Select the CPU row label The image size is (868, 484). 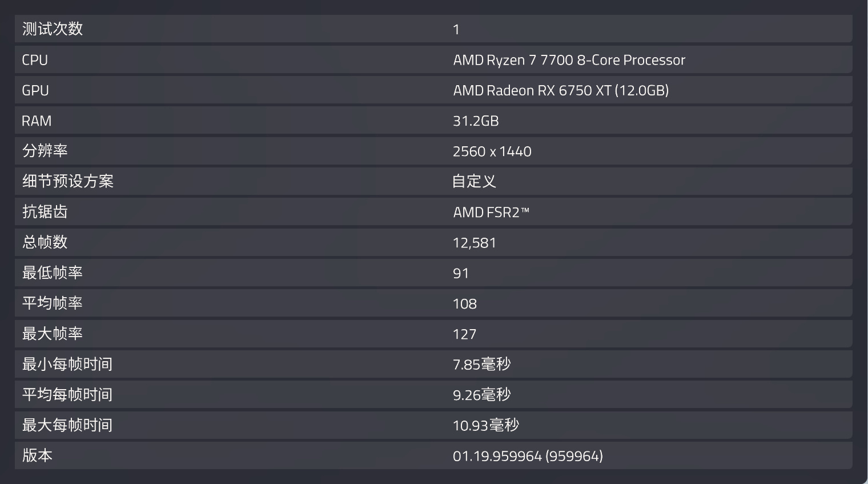coord(35,60)
